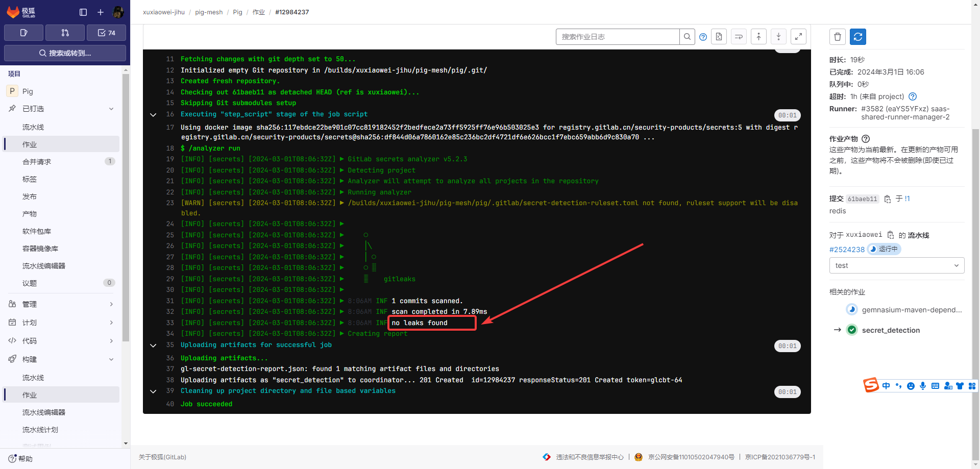Collapse the Uploading artifacts log section
The width and height of the screenshot is (980, 469).
coord(153,345)
